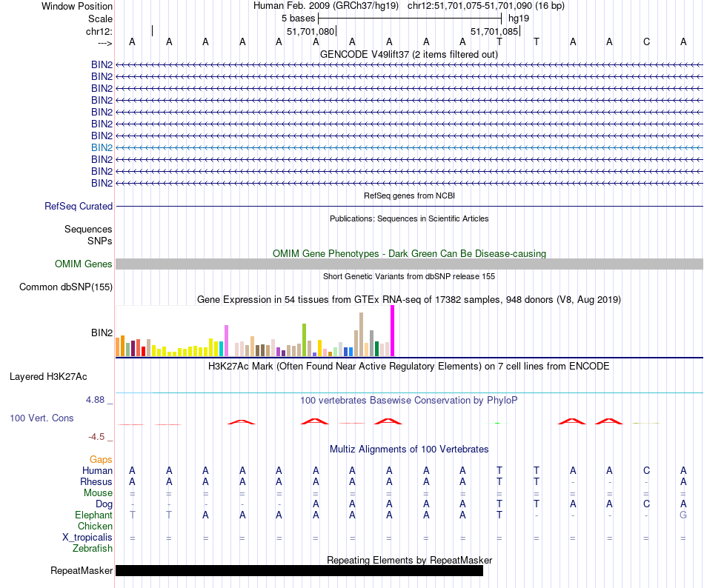Click the Human Feb. 2009 (GRCh37/hg19) text
Image resolution: width=704 pixels, height=588 pixels.
pos(326,6)
